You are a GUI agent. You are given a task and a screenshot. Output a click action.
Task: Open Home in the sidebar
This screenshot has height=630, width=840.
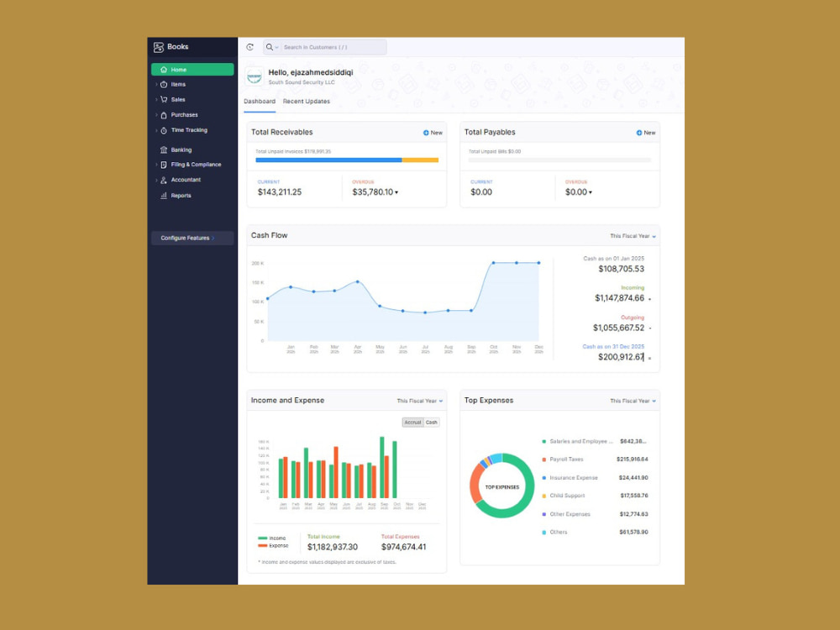click(192, 70)
